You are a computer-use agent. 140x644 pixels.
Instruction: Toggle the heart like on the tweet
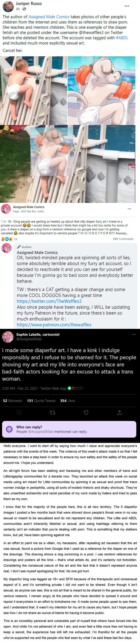click(86, 413)
